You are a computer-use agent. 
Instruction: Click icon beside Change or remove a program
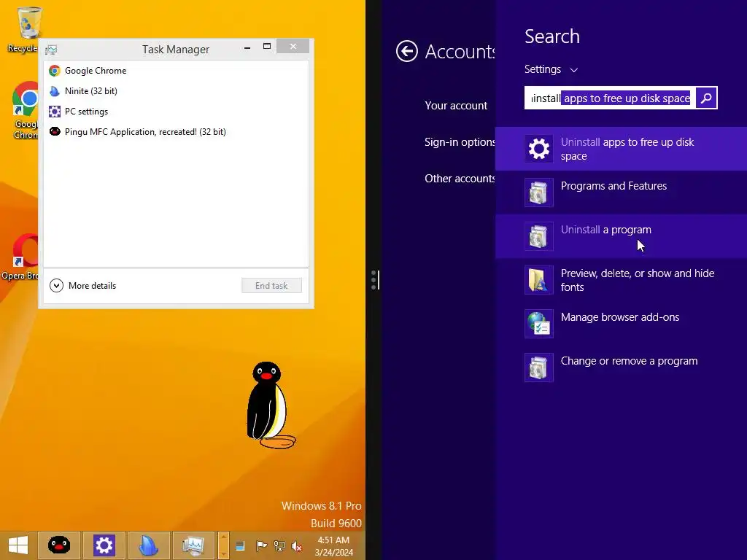(539, 367)
